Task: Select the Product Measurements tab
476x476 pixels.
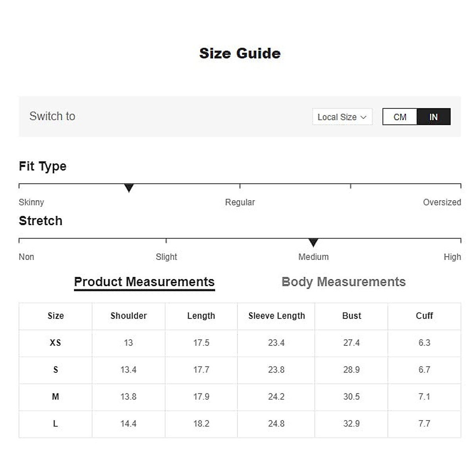Action: click(x=144, y=282)
